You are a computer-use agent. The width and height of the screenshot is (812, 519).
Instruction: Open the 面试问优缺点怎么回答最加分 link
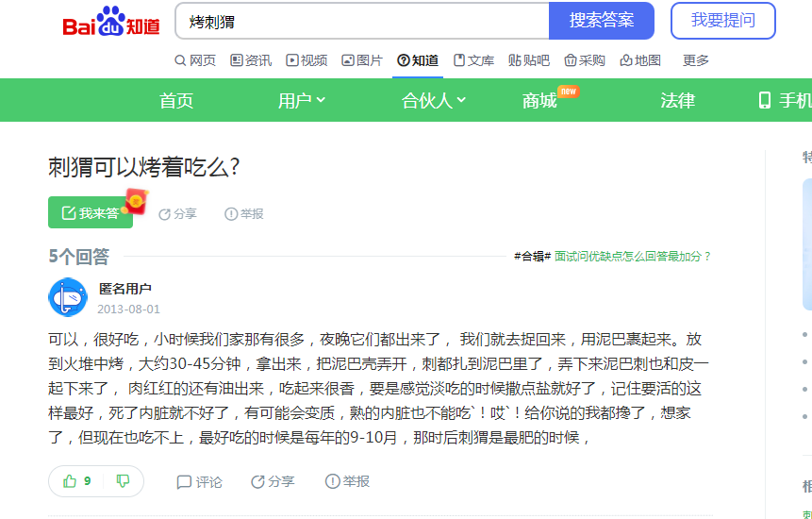pyautogui.click(x=632, y=257)
